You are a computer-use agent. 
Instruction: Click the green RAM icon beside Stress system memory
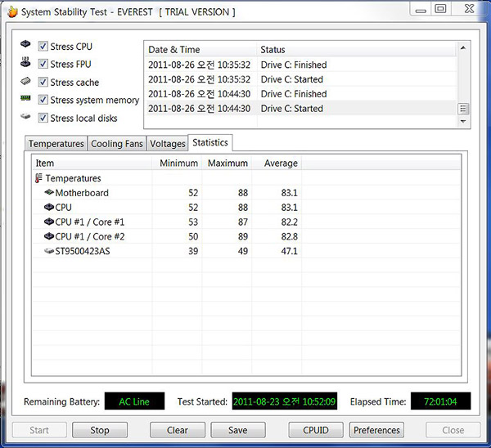tap(25, 98)
